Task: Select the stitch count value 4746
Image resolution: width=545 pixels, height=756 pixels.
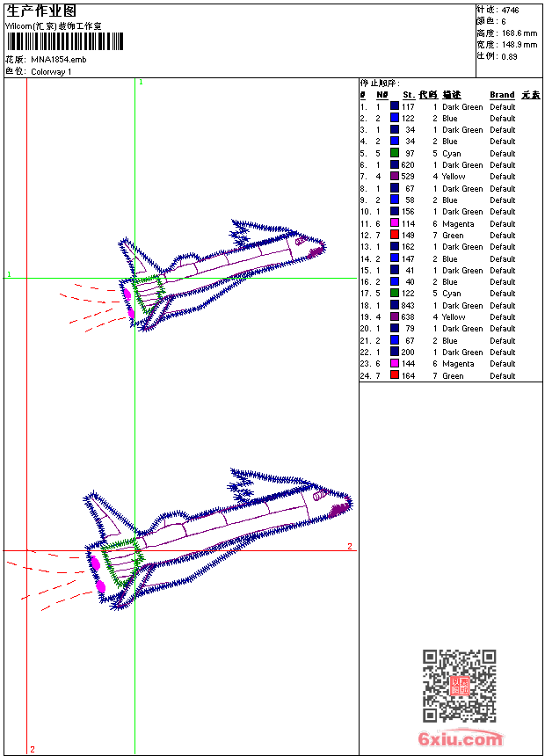Action: [510, 11]
